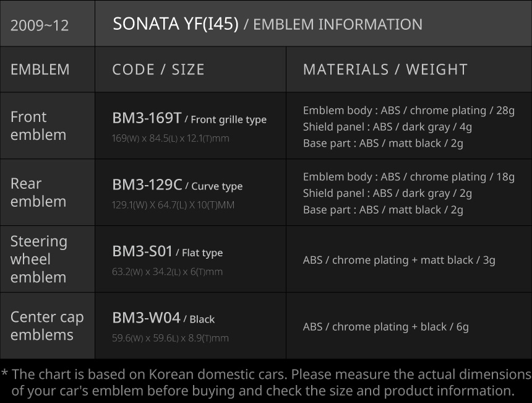Click the 59.6(W) x 59.6(L) dimensions text

pyautogui.click(x=170, y=338)
